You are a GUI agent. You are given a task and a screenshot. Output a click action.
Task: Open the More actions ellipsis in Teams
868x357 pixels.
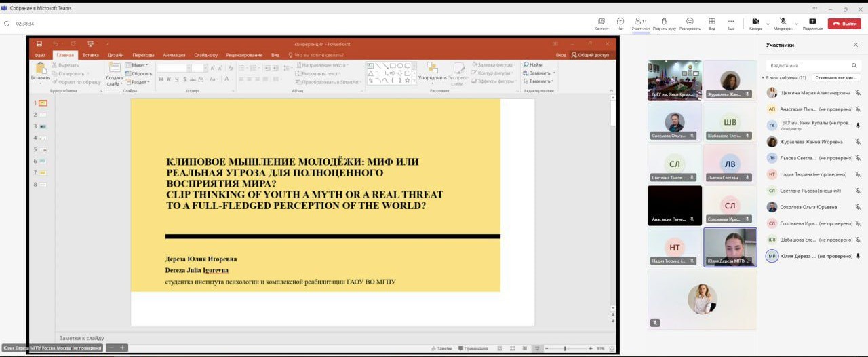pos(731,22)
